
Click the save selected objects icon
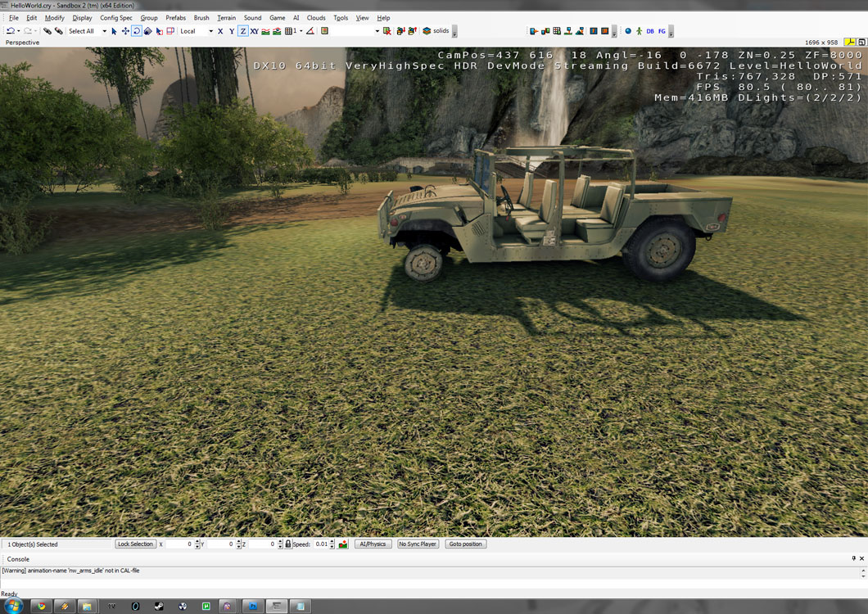tap(400, 31)
